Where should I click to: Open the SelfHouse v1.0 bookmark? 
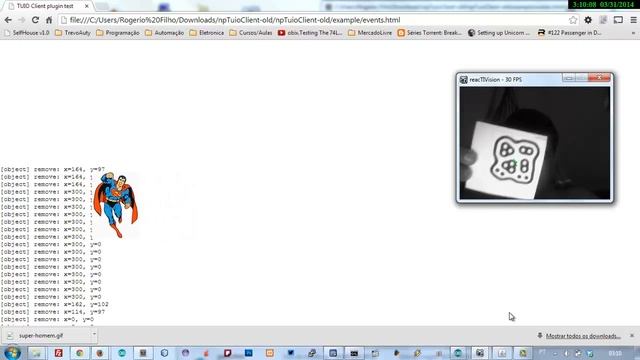[x=27, y=33]
